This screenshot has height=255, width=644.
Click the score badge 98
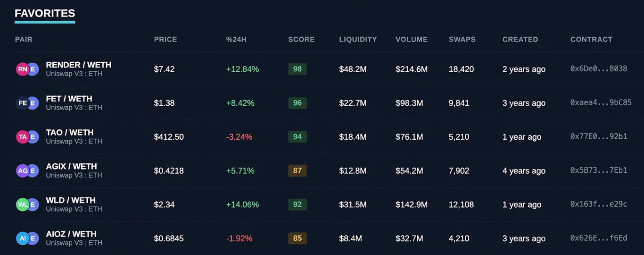pyautogui.click(x=297, y=69)
